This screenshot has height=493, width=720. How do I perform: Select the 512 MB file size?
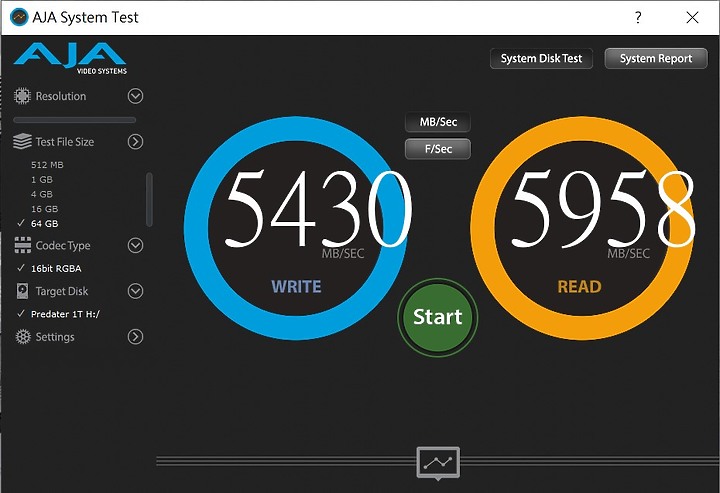tap(47, 165)
